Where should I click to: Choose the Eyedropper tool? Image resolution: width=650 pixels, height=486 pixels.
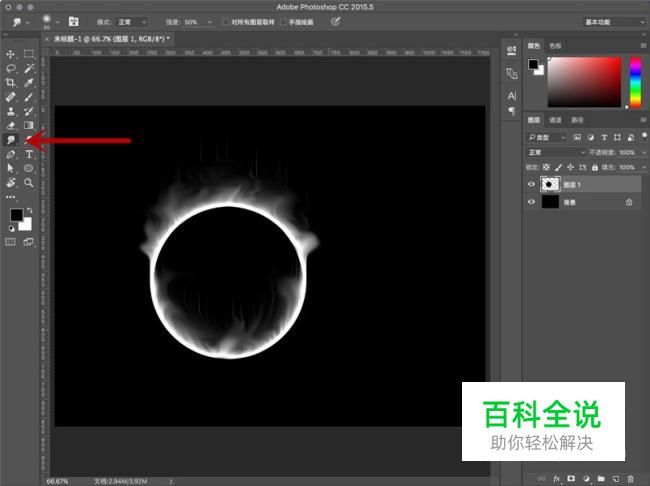pos(30,83)
